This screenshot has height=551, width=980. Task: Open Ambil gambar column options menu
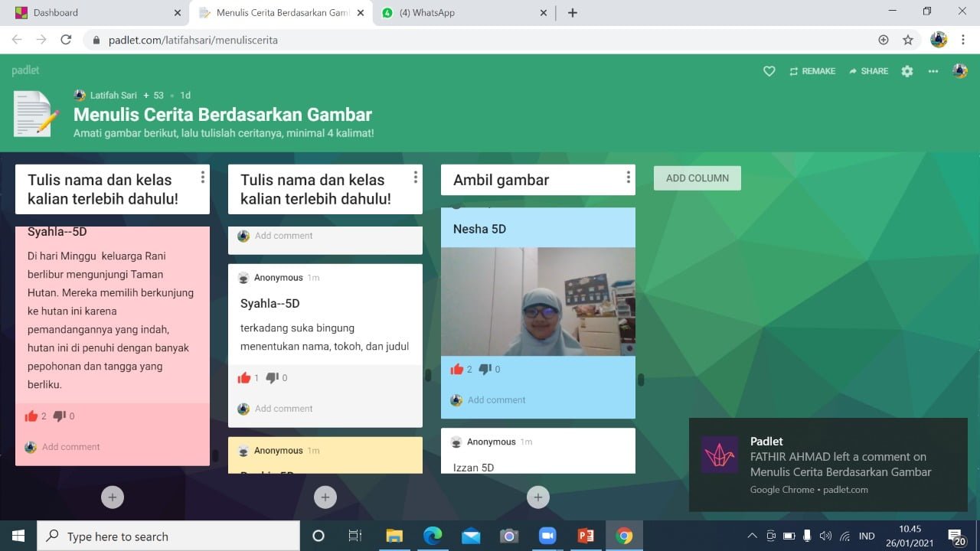[628, 178]
